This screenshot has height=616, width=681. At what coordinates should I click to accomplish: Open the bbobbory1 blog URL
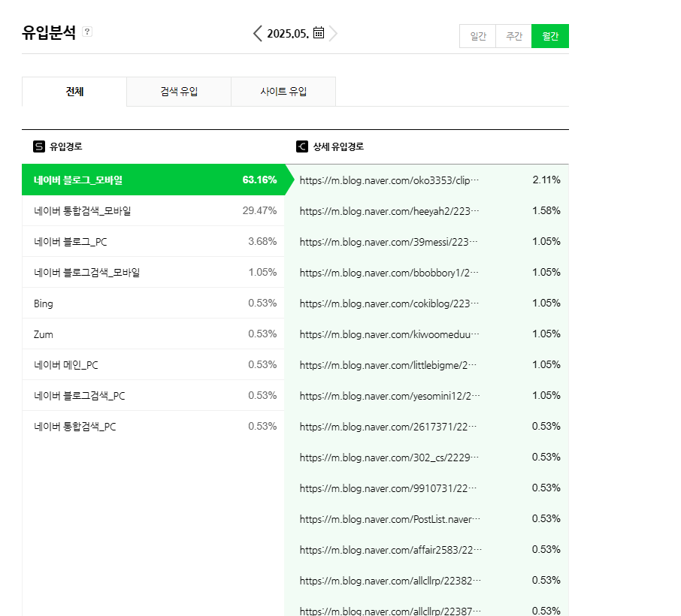click(x=389, y=273)
